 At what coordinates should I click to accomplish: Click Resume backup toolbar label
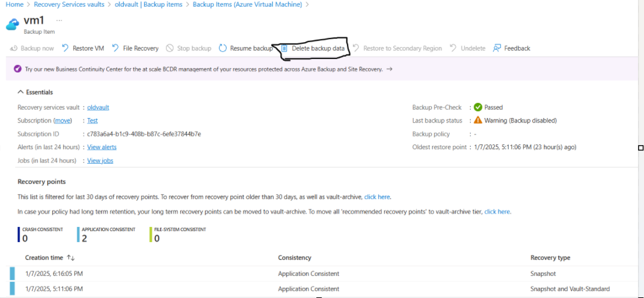pyautogui.click(x=251, y=48)
